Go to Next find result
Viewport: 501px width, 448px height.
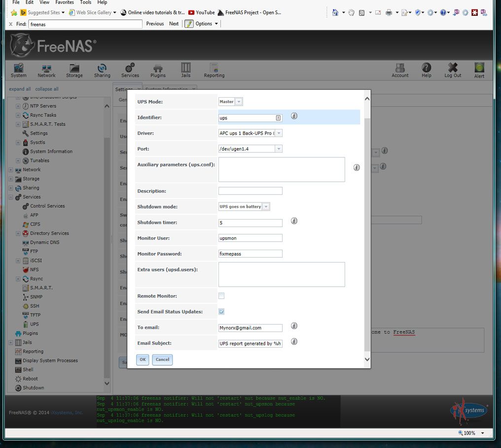174,24
